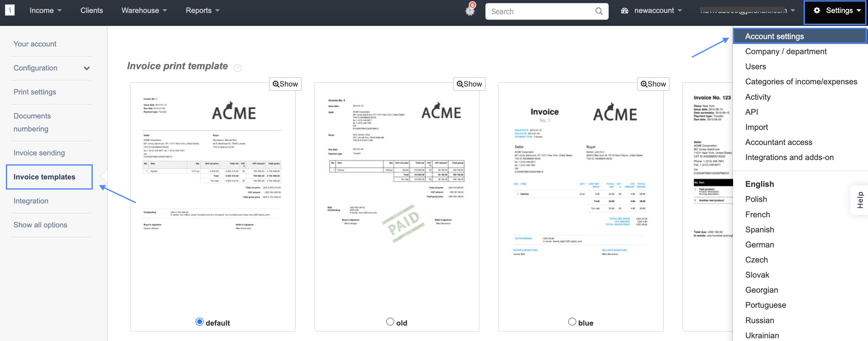Select the blue template radio button
Viewport: 868px width, 341px height.
(x=572, y=322)
